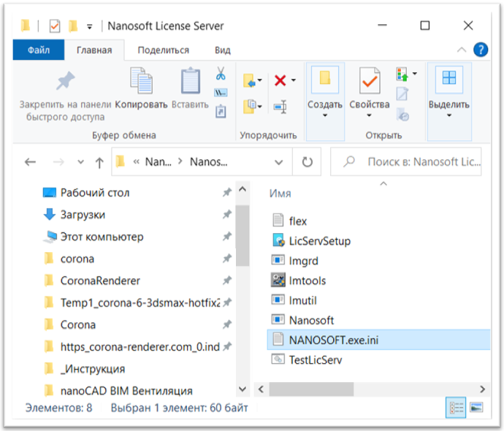Screen dimensions: 504x431
Task: Open the Создать dropdown arrow
Action: (x=325, y=115)
